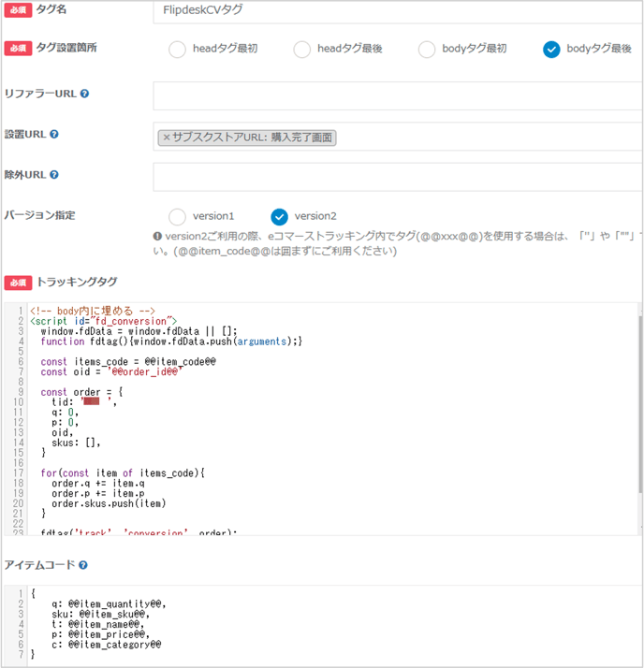
Task: Click the タグ名 field containing FlipdeskCVタグ
Action: pos(398,11)
